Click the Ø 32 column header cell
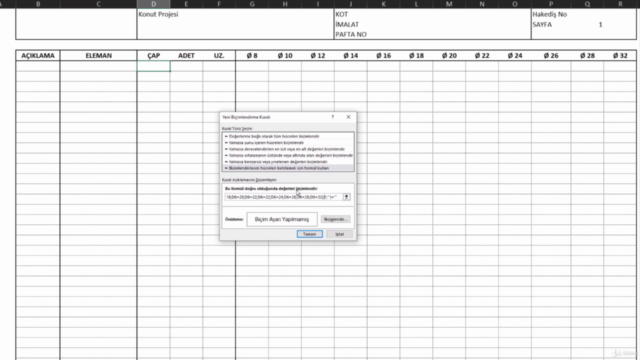640x360 pixels. point(620,56)
